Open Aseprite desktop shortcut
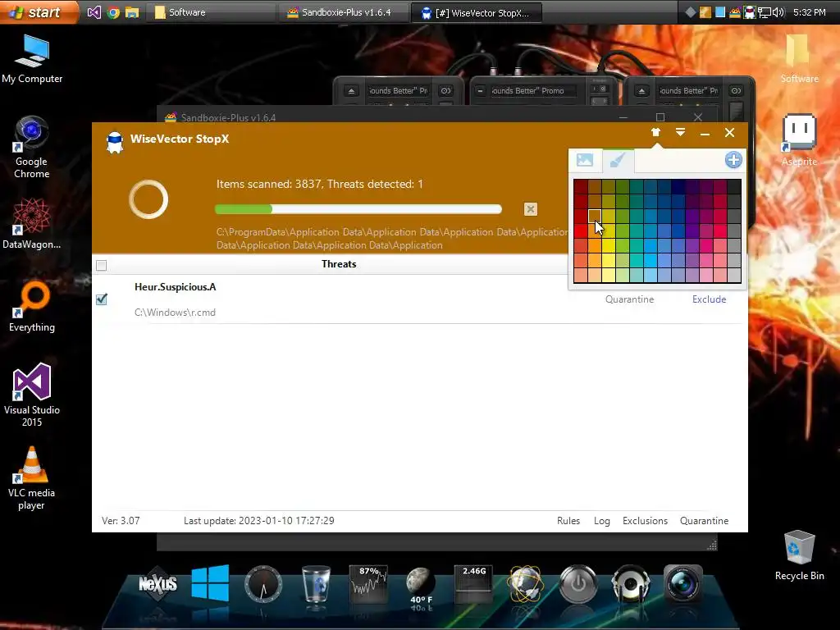 tap(799, 139)
